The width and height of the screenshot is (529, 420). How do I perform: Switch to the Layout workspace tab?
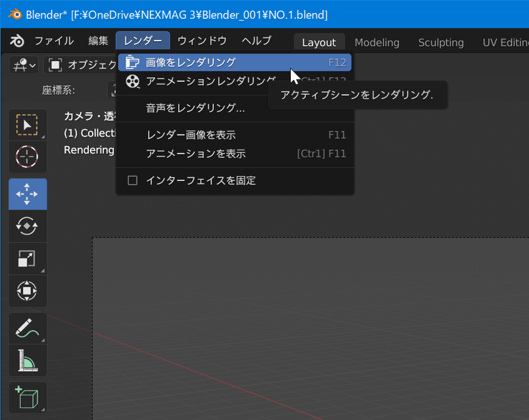tap(319, 42)
